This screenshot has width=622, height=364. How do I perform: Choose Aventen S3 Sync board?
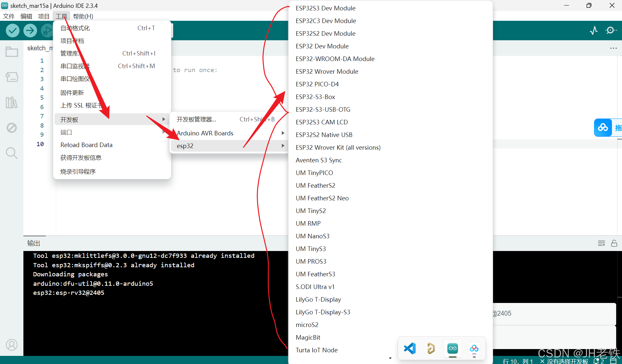coord(391,160)
